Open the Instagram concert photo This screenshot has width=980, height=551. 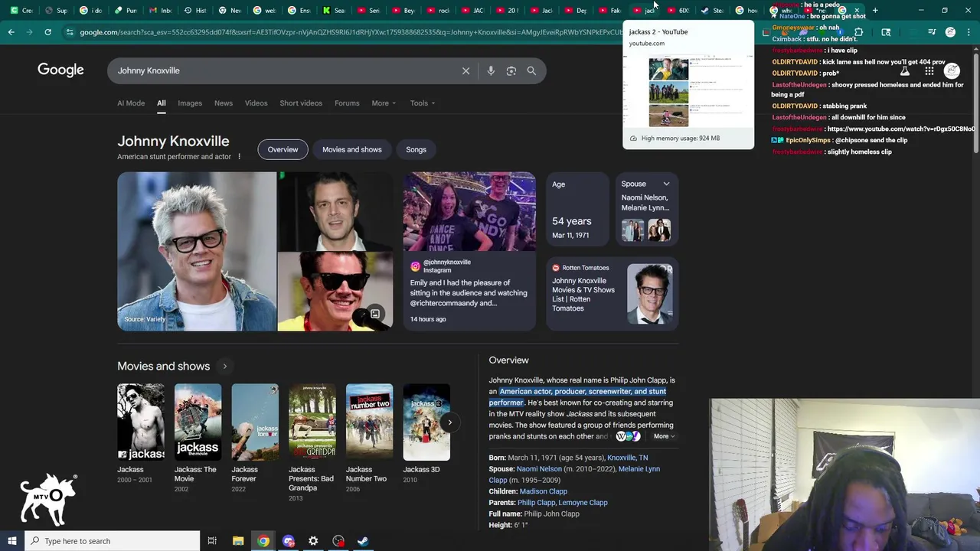469,212
